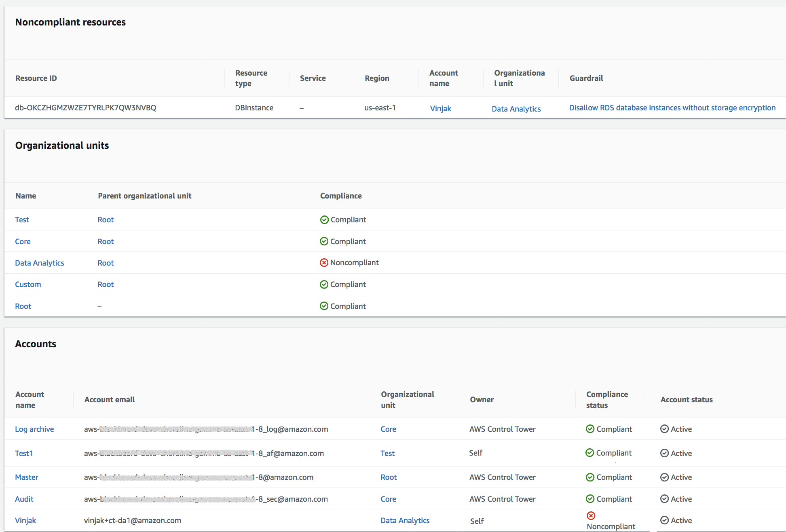
Task: Click the Noncompliant red icon beside Data Analytics OU
Action: 324,262
